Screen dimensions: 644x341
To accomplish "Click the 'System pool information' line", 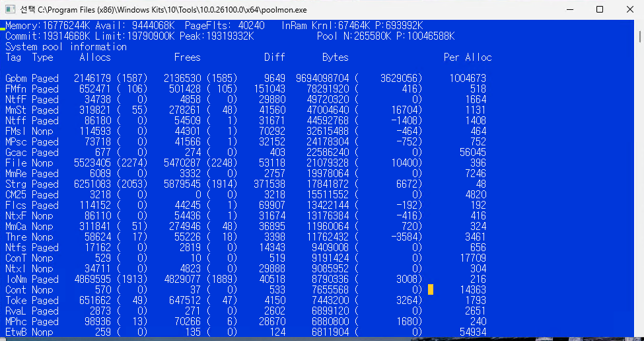I will click(x=66, y=46).
